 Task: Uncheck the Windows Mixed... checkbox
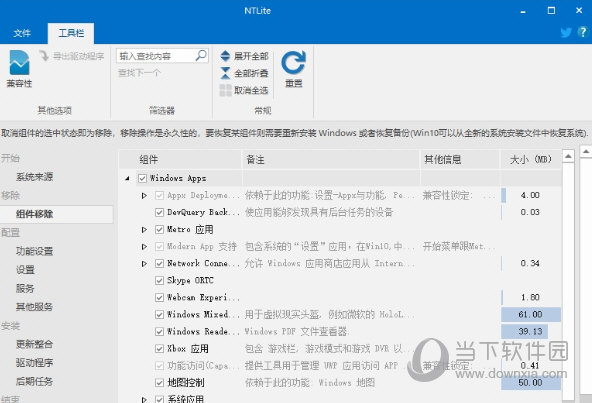pyautogui.click(x=159, y=314)
